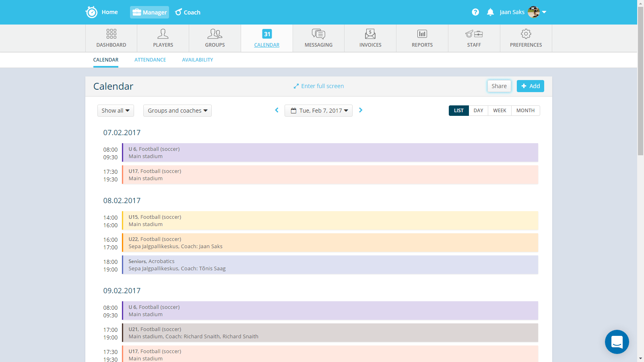
Task: Open the Tue, Feb 7, 2017 date picker
Action: (319, 111)
